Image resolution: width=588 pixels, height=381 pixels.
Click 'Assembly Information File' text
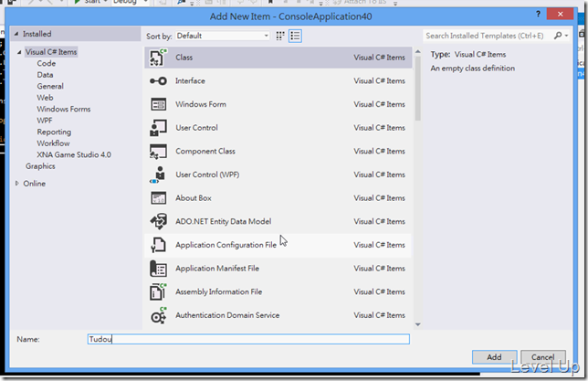[x=218, y=291]
